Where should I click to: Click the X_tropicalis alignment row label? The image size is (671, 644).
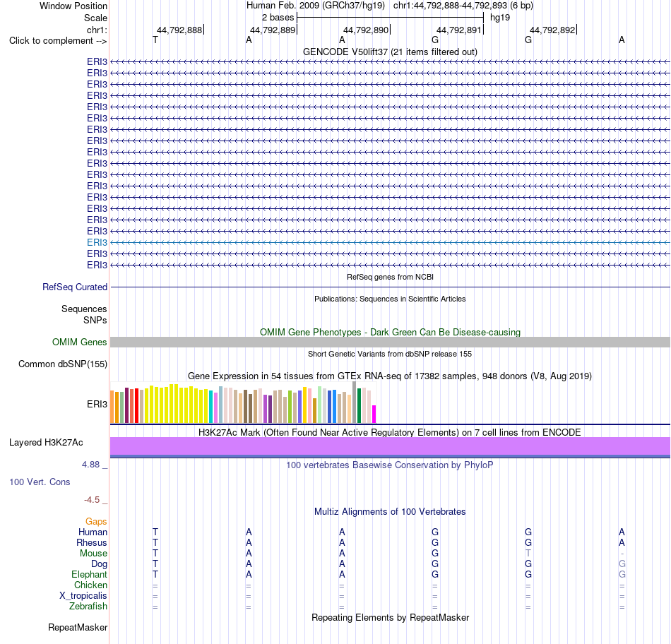[x=83, y=596]
